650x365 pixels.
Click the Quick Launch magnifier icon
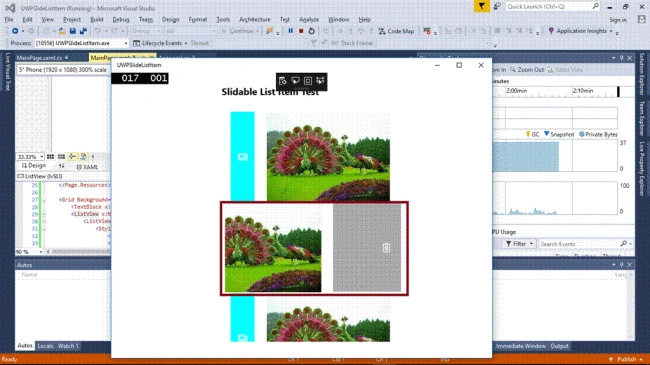596,6
